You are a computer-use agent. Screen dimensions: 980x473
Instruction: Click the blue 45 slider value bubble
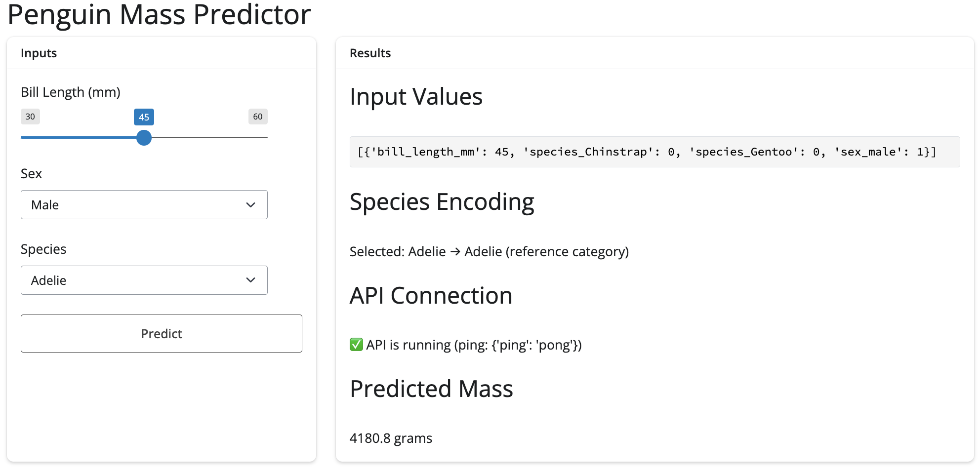pyautogui.click(x=144, y=117)
